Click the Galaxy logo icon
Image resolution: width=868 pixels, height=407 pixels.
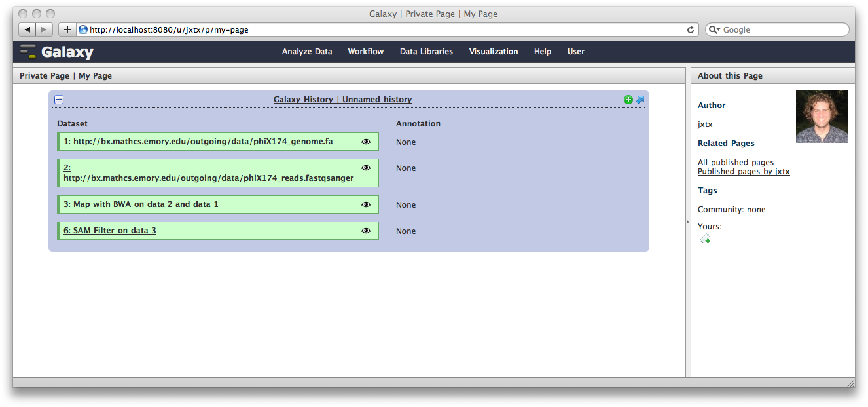tap(27, 51)
